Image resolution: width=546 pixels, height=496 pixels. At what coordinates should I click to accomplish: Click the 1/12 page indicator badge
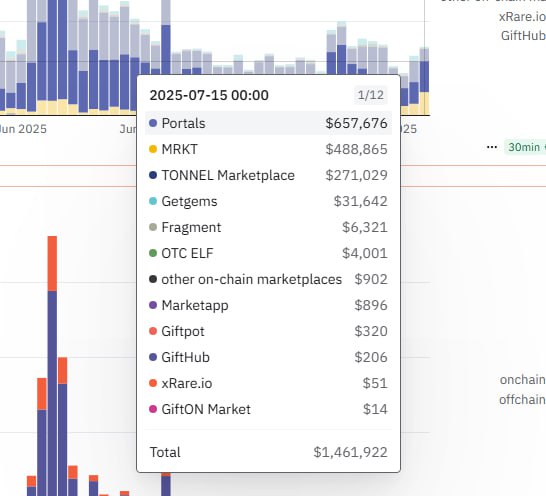pos(371,95)
